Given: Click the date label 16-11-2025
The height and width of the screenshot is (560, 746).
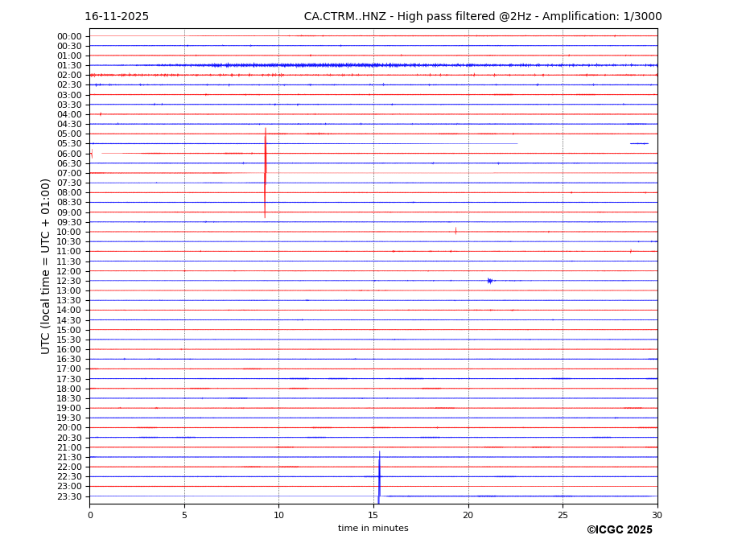Looking at the screenshot, I should [x=117, y=17].
